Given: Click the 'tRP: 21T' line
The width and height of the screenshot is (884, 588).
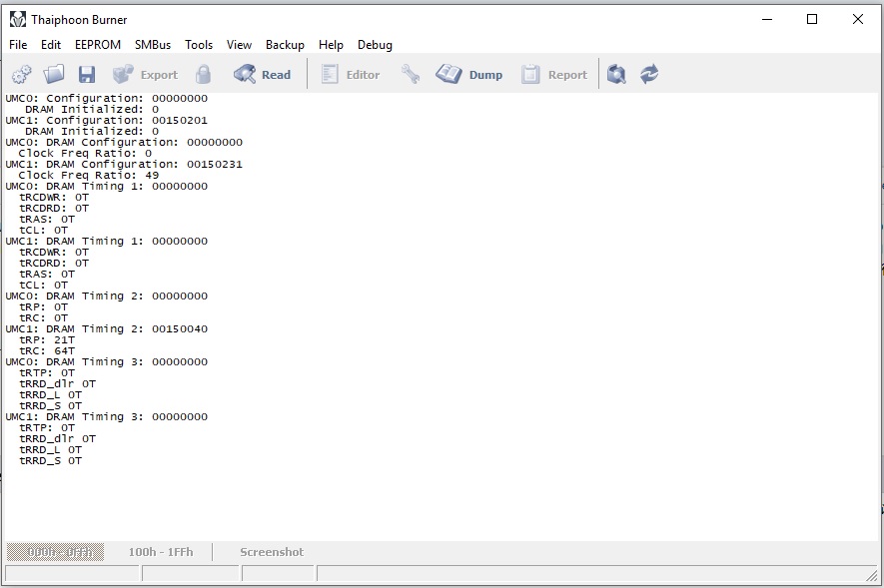Looking at the screenshot, I should [47, 340].
